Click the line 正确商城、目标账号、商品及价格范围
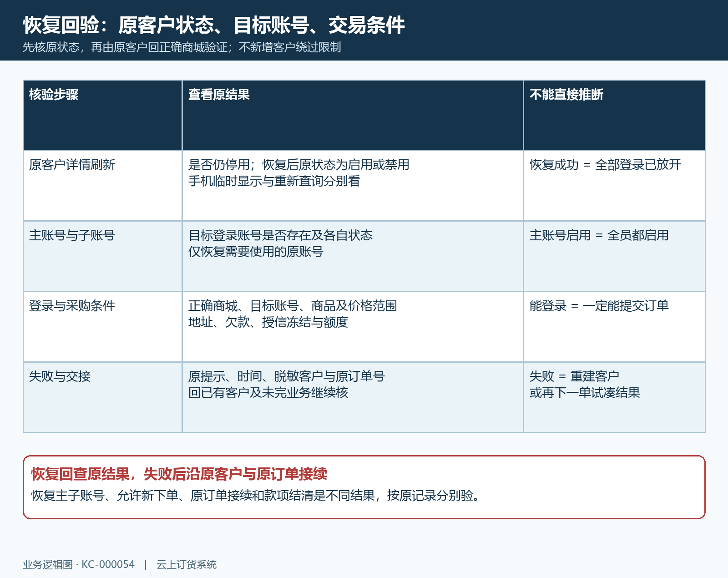 293,306
